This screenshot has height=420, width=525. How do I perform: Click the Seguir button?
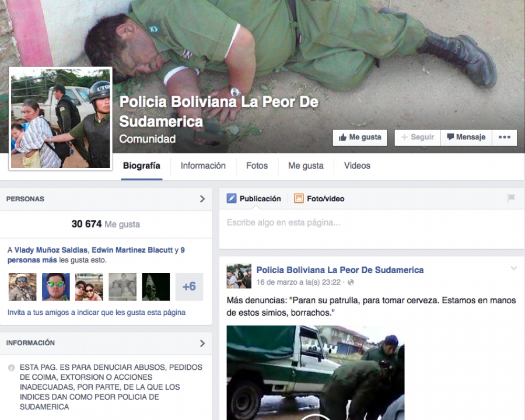(x=416, y=137)
